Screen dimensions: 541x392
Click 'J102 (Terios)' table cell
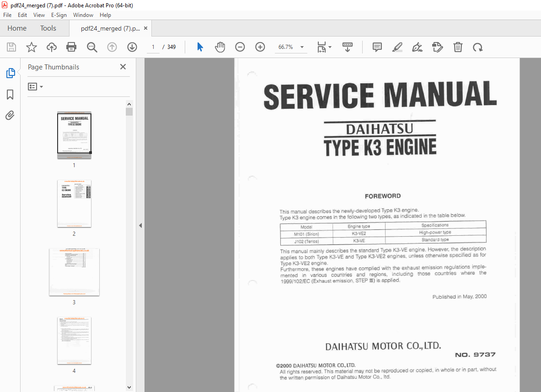[306, 241]
